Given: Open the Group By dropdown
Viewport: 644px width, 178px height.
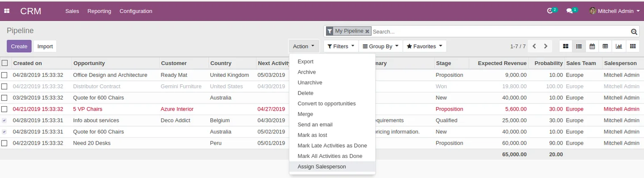Looking at the screenshot, I should coord(381,46).
